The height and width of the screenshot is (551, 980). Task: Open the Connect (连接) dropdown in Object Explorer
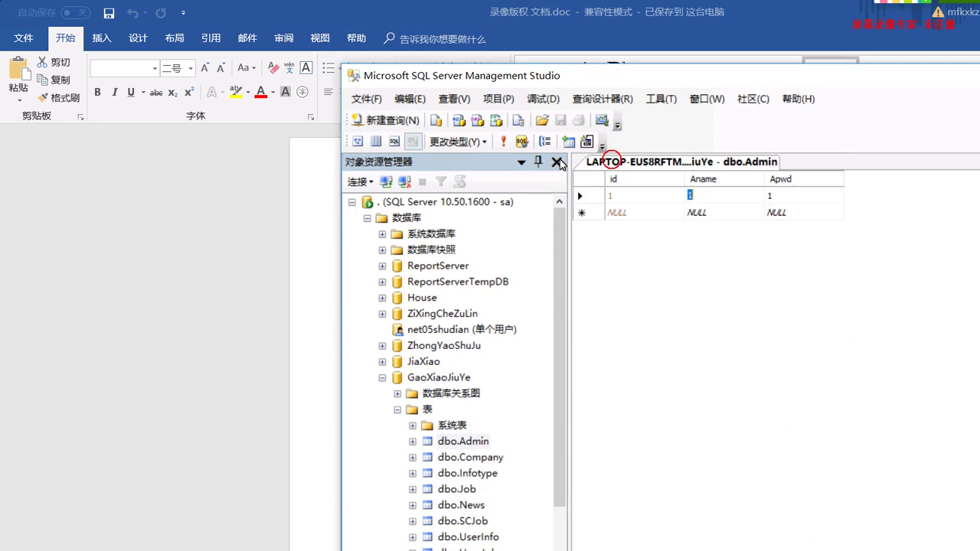pyautogui.click(x=360, y=182)
